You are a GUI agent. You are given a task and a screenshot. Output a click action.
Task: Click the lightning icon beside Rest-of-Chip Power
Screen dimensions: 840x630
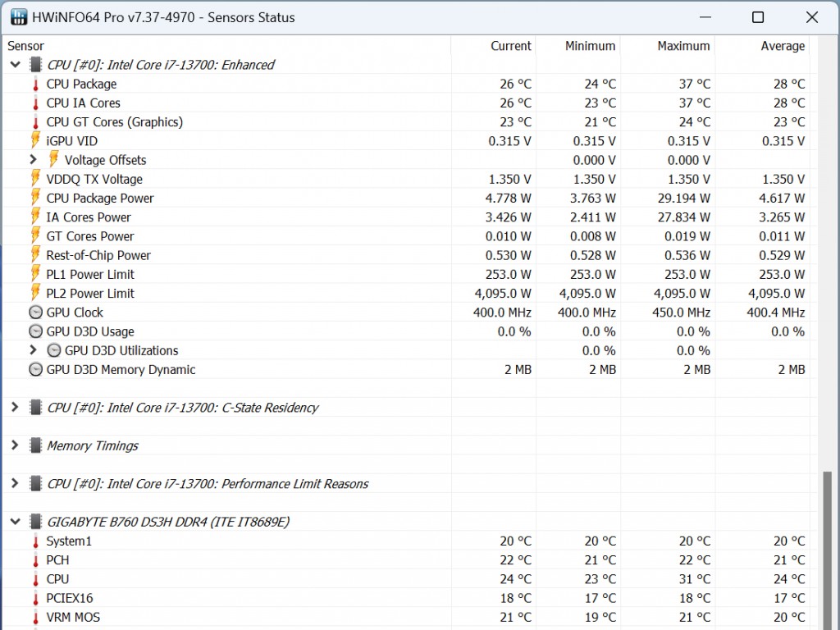[35, 254]
